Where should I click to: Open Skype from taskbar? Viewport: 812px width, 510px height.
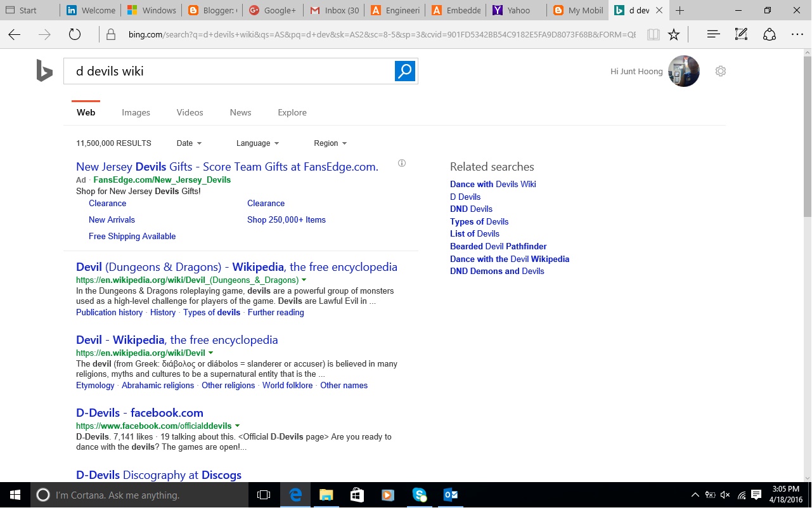tap(419, 495)
